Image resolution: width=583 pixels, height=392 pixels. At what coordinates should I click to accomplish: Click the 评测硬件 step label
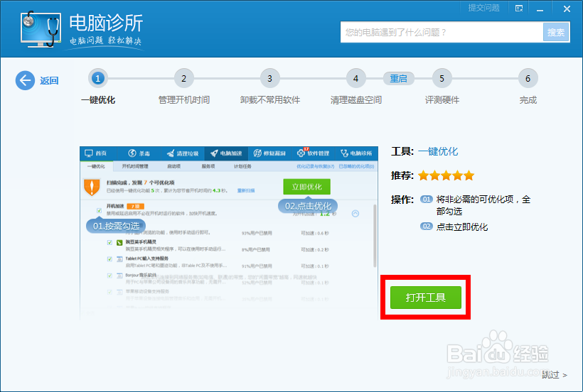point(442,100)
